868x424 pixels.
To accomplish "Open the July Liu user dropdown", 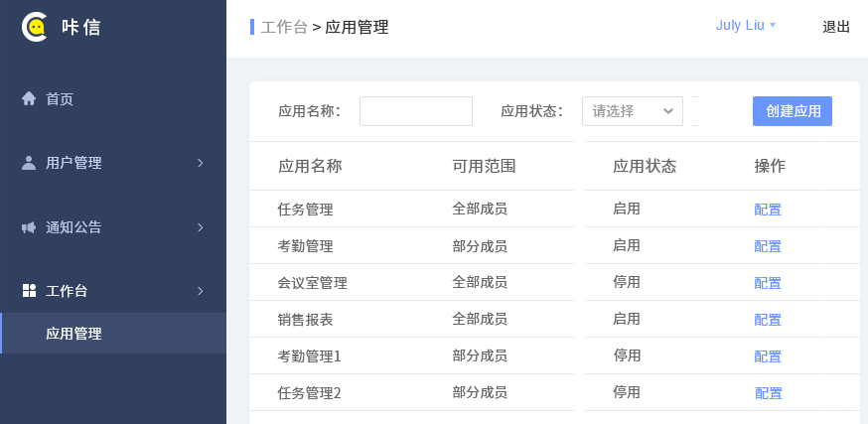I will (745, 26).
